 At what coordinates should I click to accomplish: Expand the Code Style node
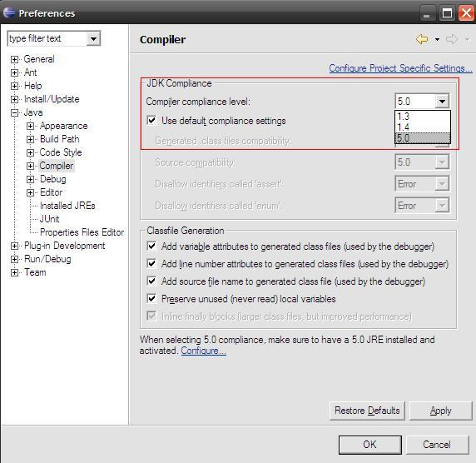(x=30, y=152)
